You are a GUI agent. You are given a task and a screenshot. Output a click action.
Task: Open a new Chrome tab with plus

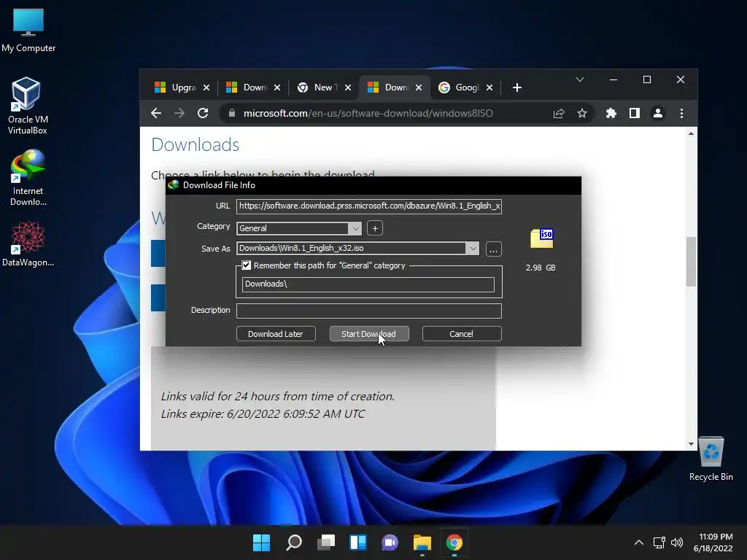tap(517, 87)
